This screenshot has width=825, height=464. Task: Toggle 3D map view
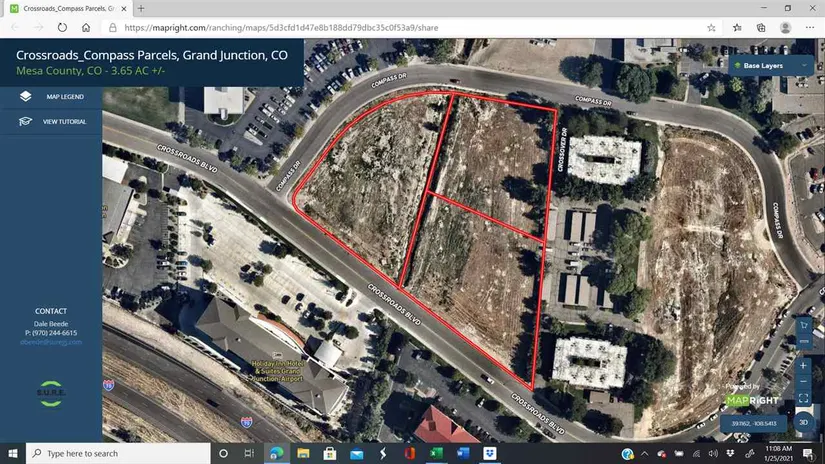803,421
